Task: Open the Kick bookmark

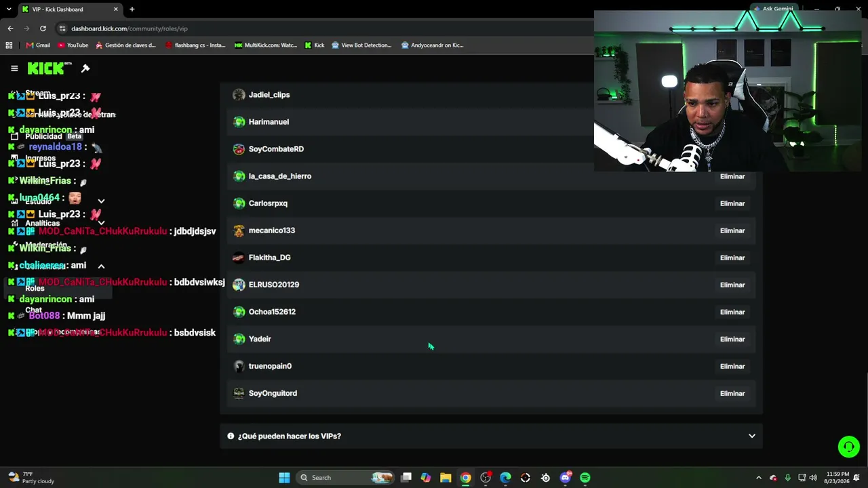Action: (x=315, y=45)
